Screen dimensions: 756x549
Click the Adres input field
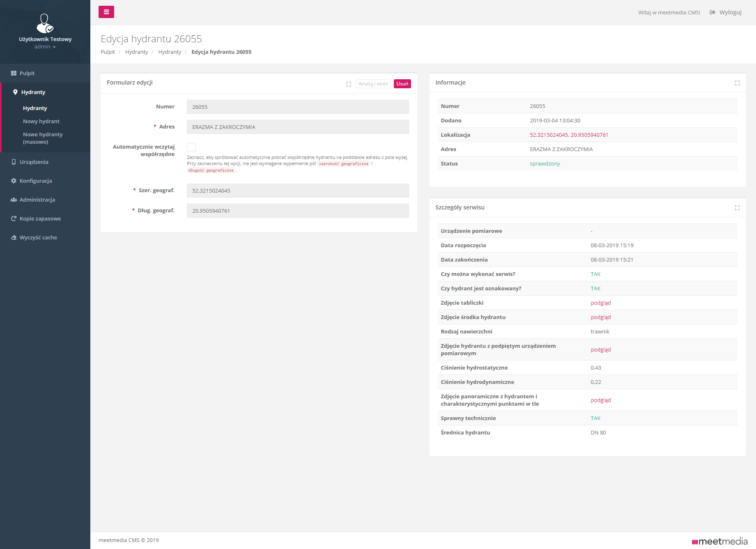click(x=298, y=127)
